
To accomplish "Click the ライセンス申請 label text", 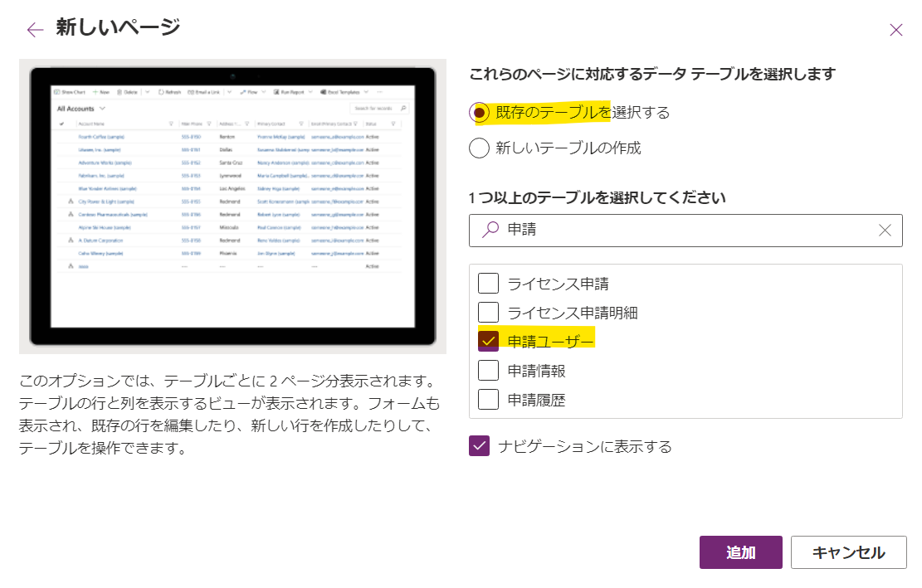I will [x=558, y=284].
